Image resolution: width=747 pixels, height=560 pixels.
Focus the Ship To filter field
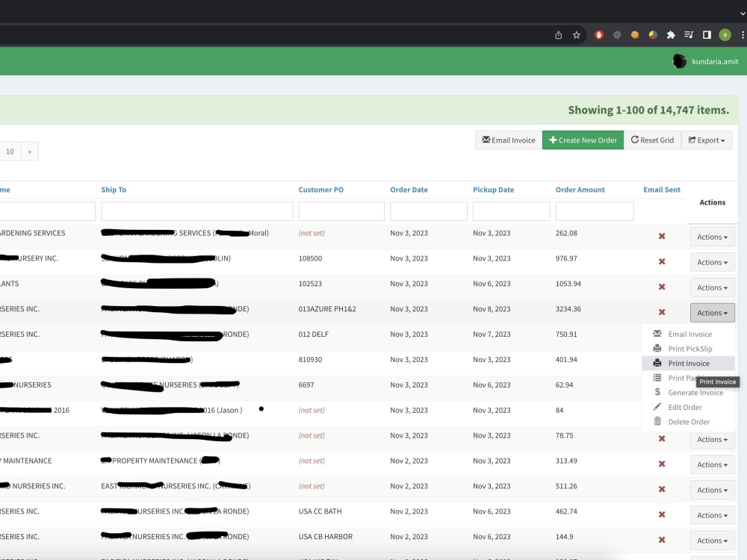click(196, 211)
